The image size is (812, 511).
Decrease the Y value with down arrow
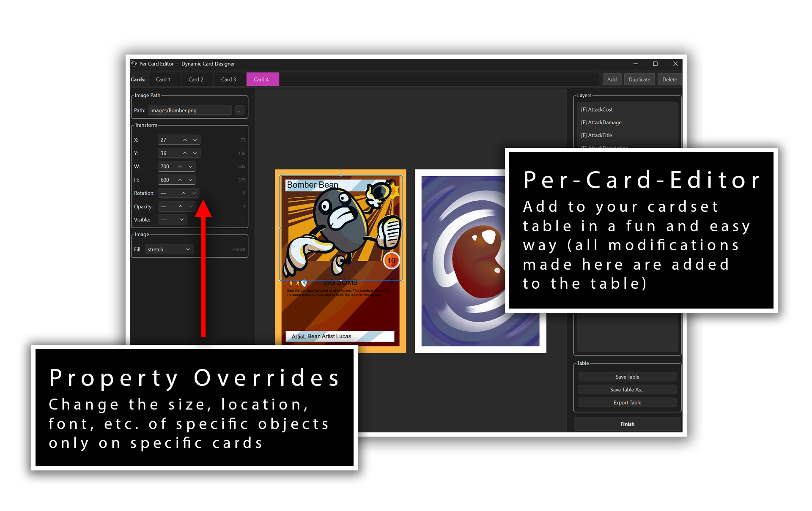coord(195,153)
